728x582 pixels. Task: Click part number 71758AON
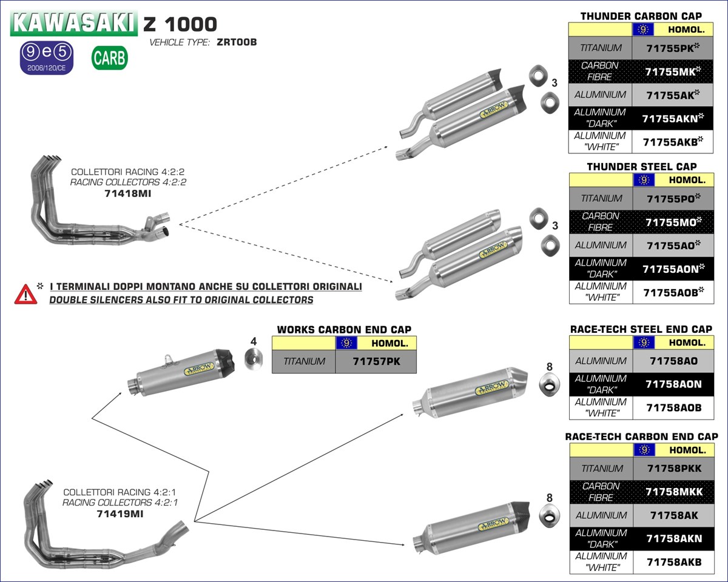673,384
